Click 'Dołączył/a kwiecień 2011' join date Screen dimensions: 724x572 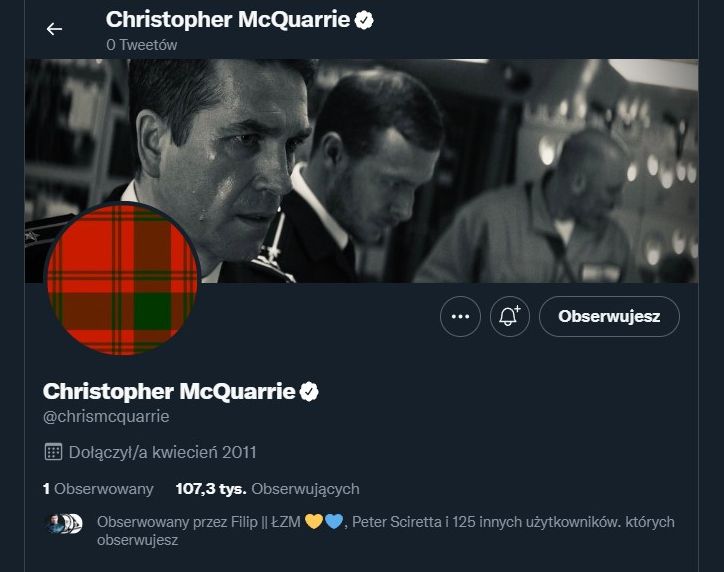(163, 452)
